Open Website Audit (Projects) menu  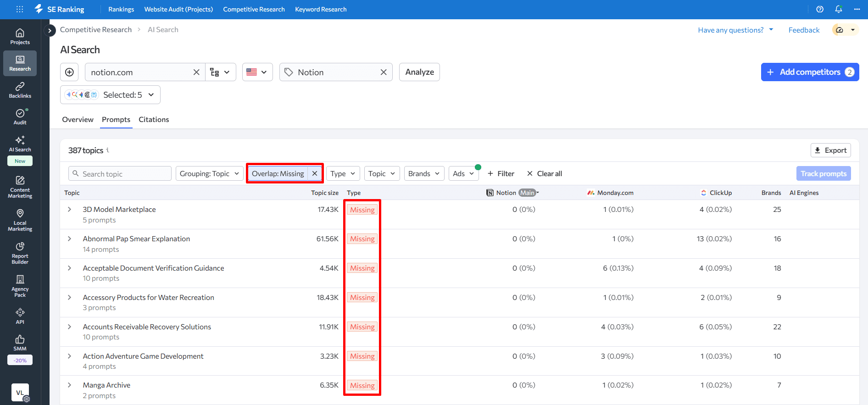178,9
